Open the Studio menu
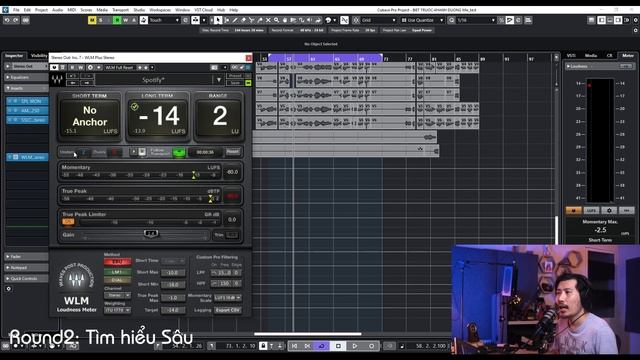The image size is (640, 360). click(139, 10)
